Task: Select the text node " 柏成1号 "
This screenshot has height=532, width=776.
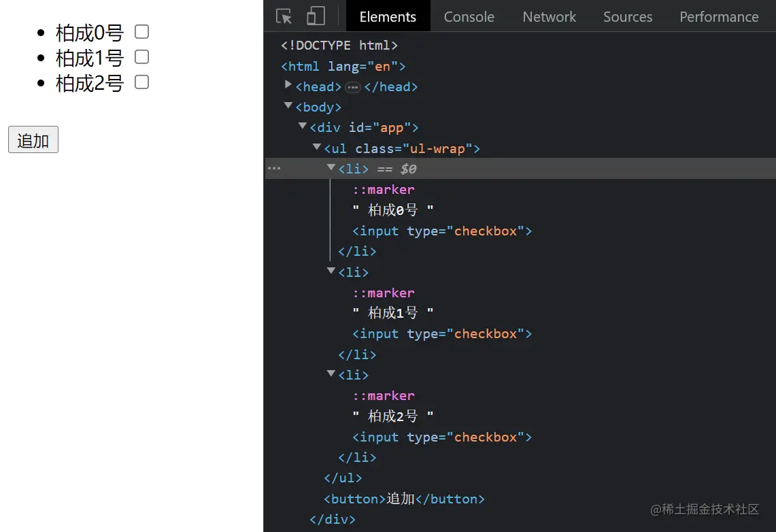Action: click(x=393, y=313)
